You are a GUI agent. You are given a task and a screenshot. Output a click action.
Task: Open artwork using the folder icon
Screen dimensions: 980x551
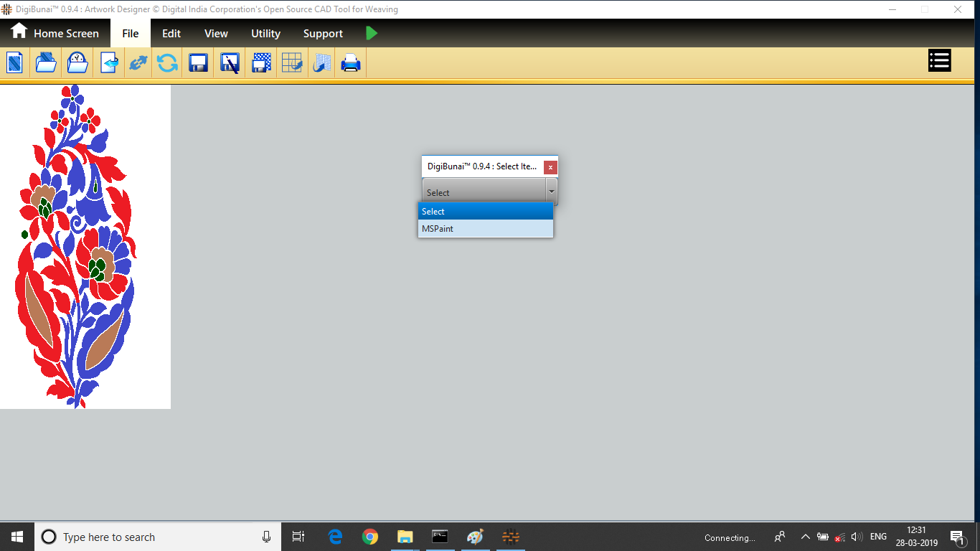pos(46,63)
